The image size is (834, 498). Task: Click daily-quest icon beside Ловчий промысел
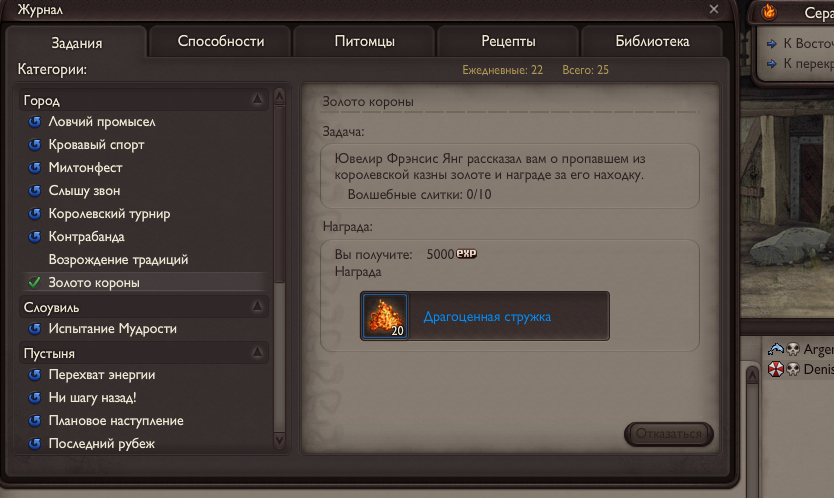click(35, 122)
